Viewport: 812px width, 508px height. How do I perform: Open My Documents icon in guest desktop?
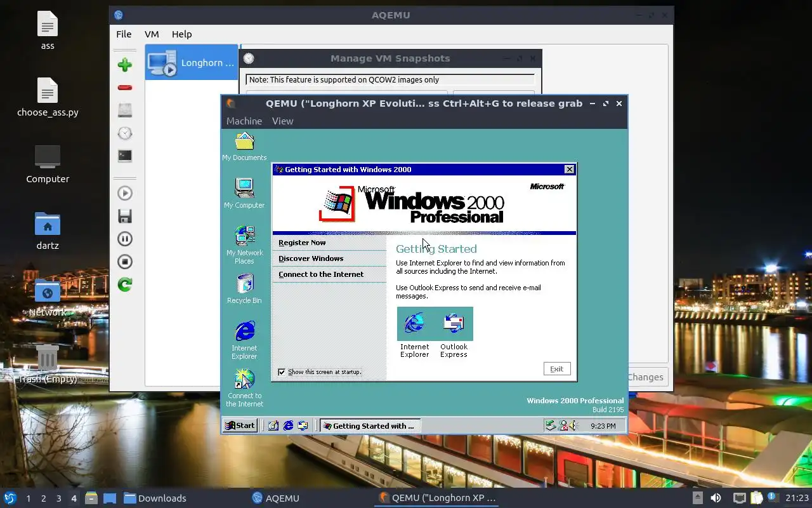point(244,147)
